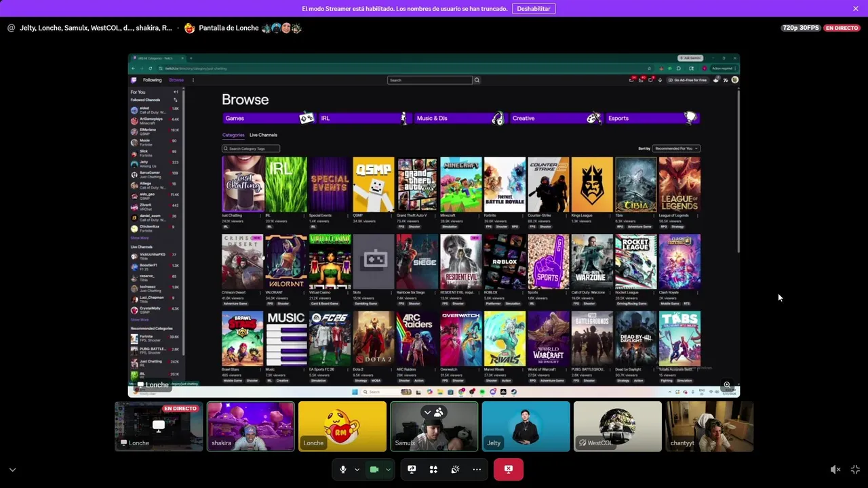
Task: Open the Following tab in Twitch
Action: pos(152,80)
